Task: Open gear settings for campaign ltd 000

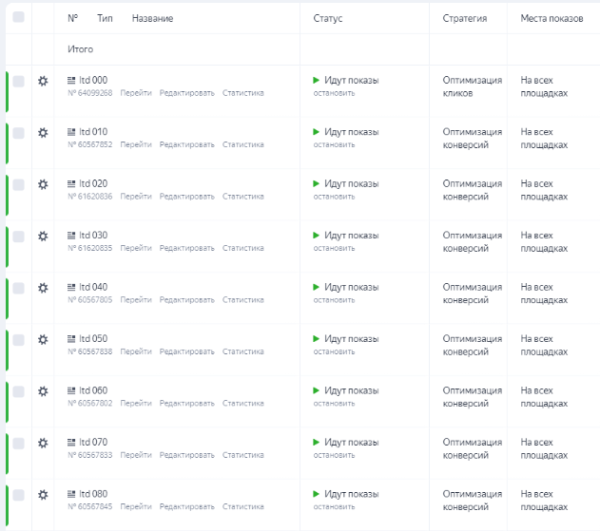Action: click(x=43, y=81)
